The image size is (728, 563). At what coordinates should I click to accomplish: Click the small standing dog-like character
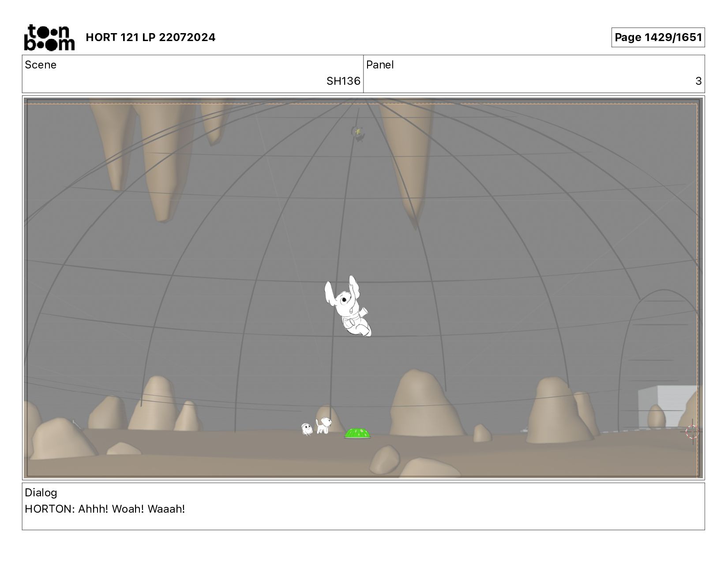click(x=323, y=425)
